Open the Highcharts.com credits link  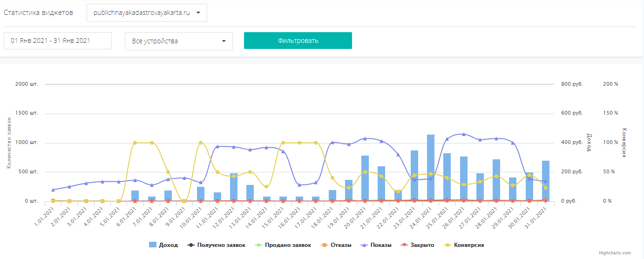tap(615, 253)
